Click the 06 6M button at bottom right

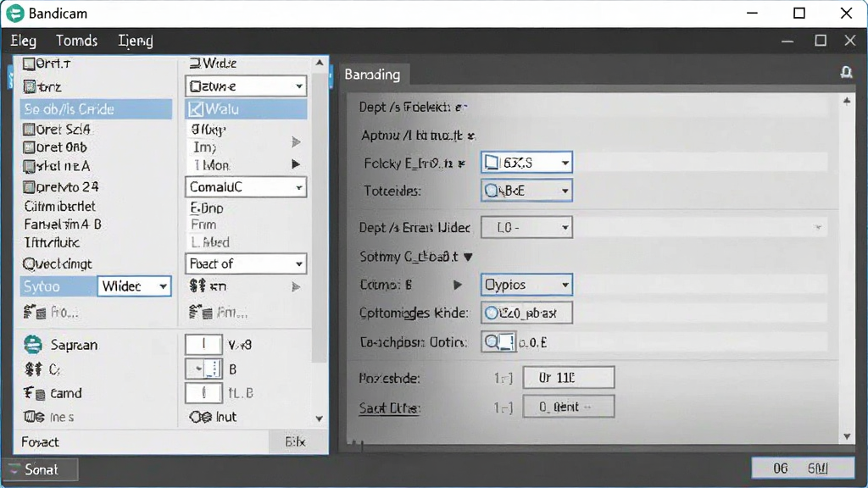[802, 469]
